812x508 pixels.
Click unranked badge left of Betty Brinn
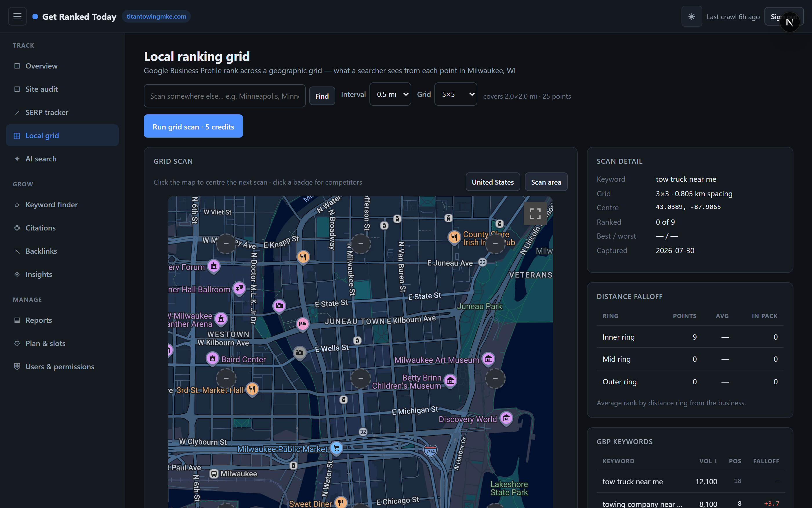(361, 378)
